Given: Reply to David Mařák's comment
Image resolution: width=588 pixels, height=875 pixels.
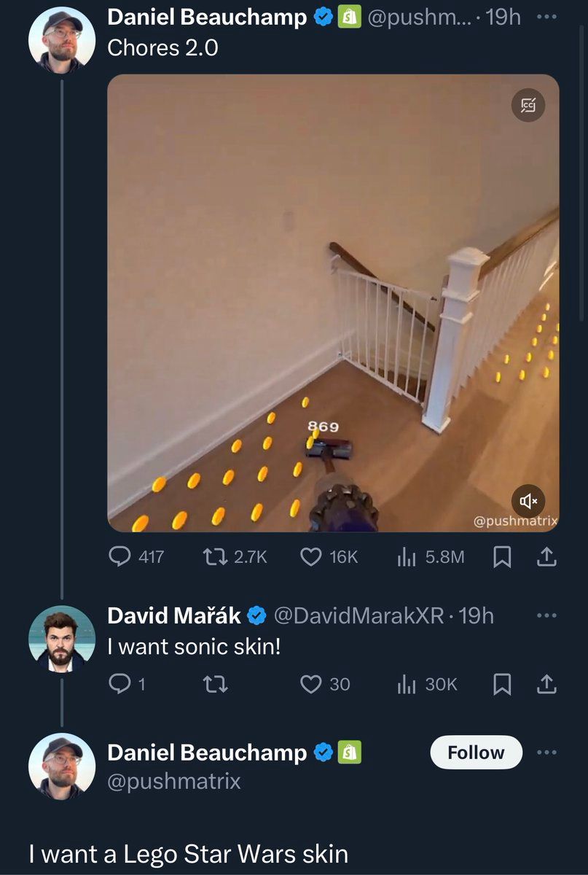Looking at the screenshot, I should pyautogui.click(x=118, y=684).
